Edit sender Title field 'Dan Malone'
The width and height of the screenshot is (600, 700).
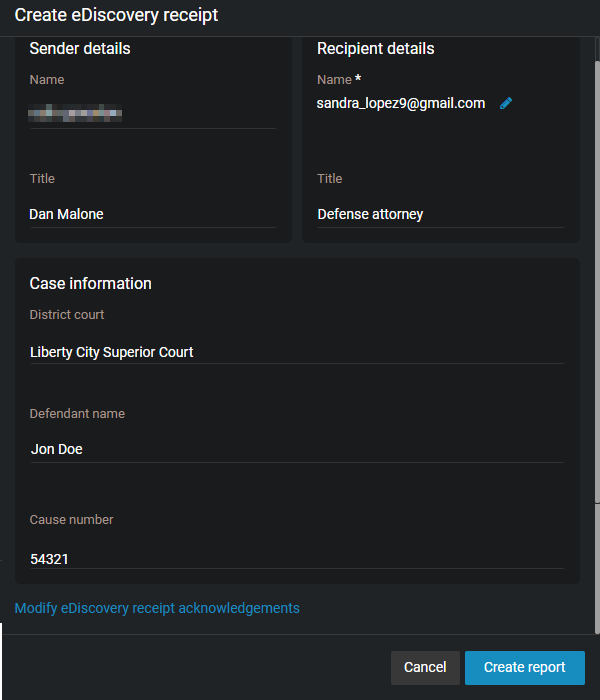point(153,214)
